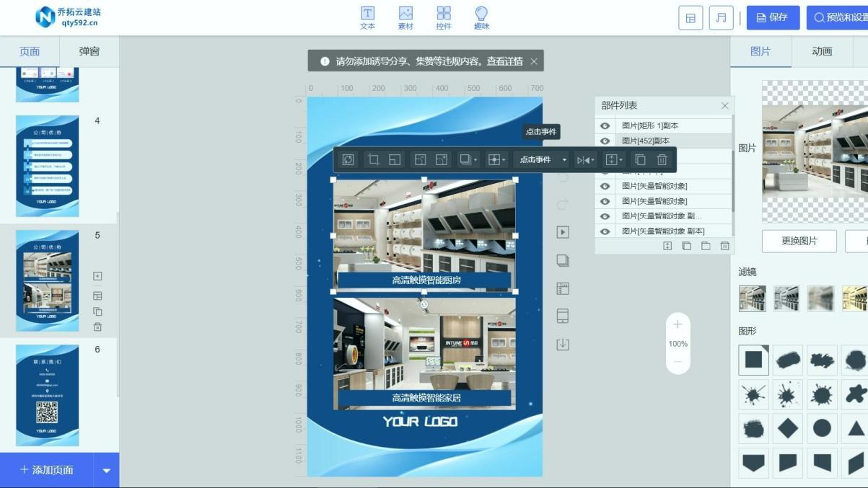Screen dimensions: 868x488
Task: Click the layers stack icon right of canvas
Action: pos(563,260)
